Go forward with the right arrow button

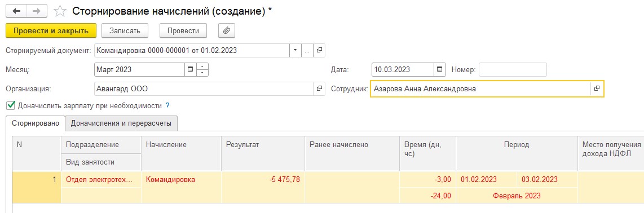pyautogui.click(x=37, y=11)
